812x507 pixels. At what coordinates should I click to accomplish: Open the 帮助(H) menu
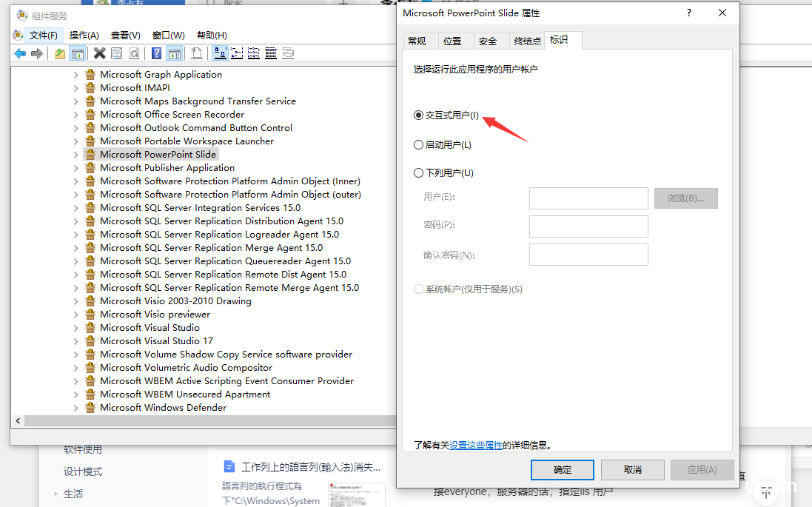coord(212,36)
